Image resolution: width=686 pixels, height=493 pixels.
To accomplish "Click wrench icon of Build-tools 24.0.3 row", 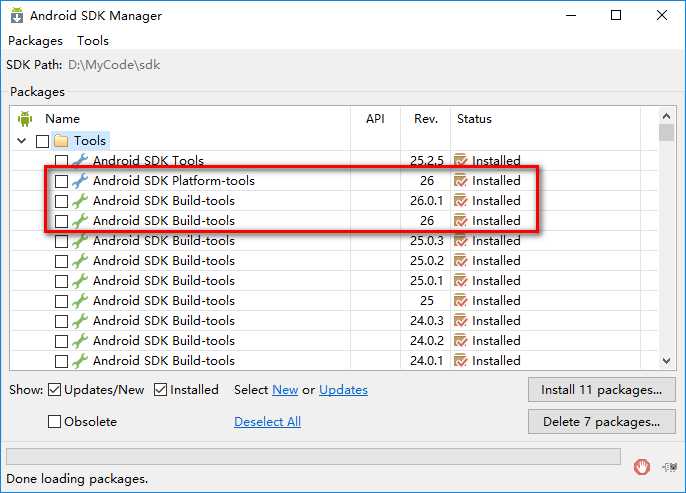I will click(x=80, y=321).
